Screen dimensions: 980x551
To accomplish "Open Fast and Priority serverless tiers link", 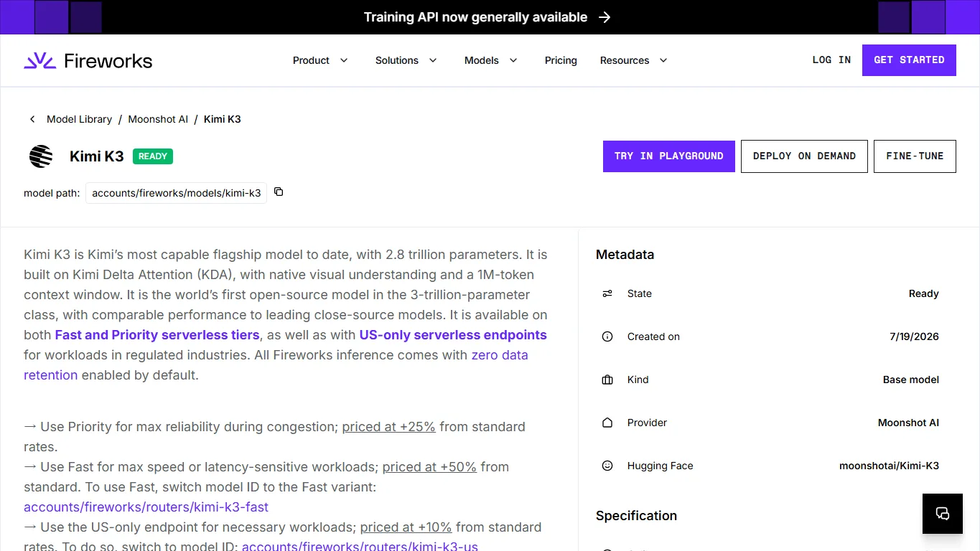I will pos(157,335).
